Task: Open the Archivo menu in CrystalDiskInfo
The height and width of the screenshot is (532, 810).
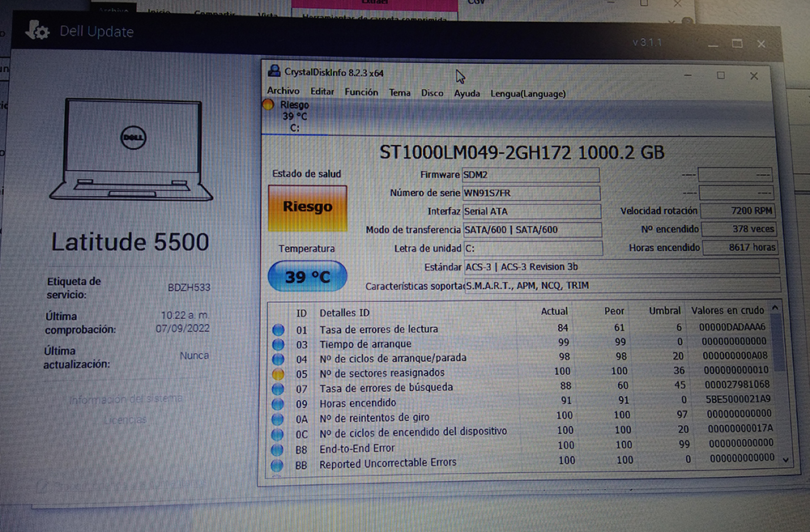Action: pos(283,91)
